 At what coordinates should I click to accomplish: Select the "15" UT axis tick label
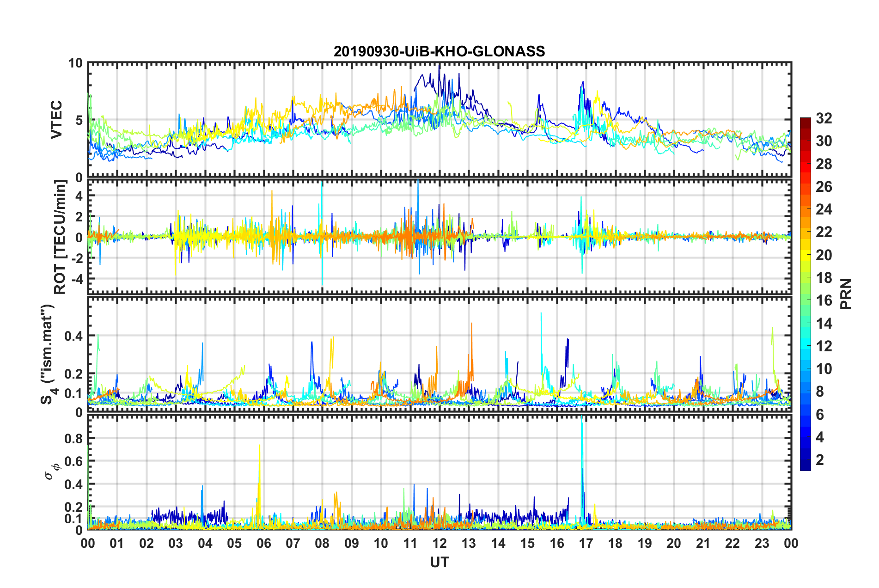tap(527, 543)
